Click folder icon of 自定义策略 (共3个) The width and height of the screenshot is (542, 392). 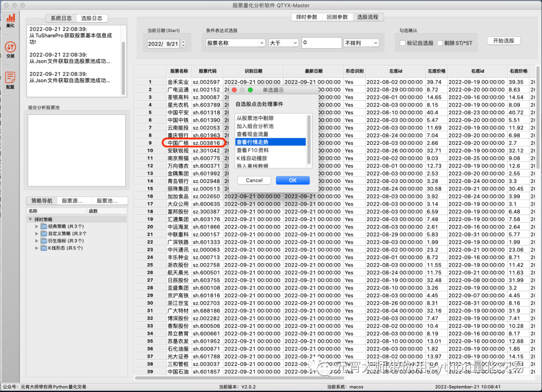click(44, 234)
